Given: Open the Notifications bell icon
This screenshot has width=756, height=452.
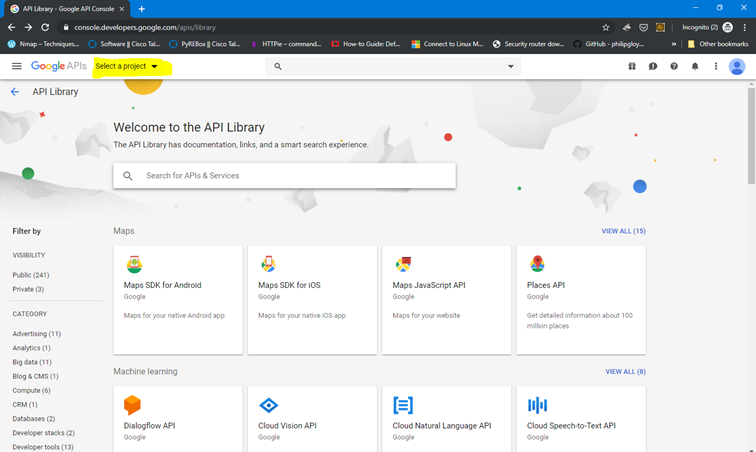Looking at the screenshot, I should (695, 66).
